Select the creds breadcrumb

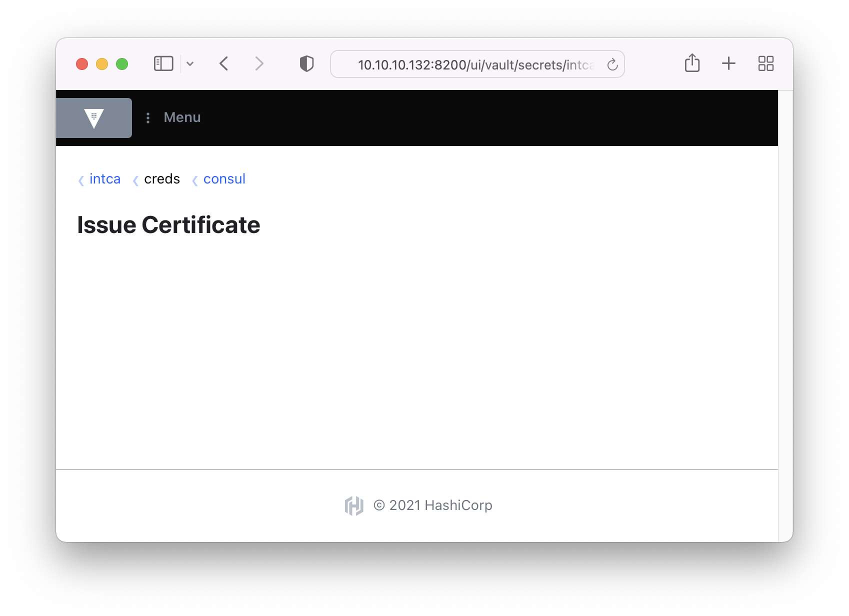(162, 179)
